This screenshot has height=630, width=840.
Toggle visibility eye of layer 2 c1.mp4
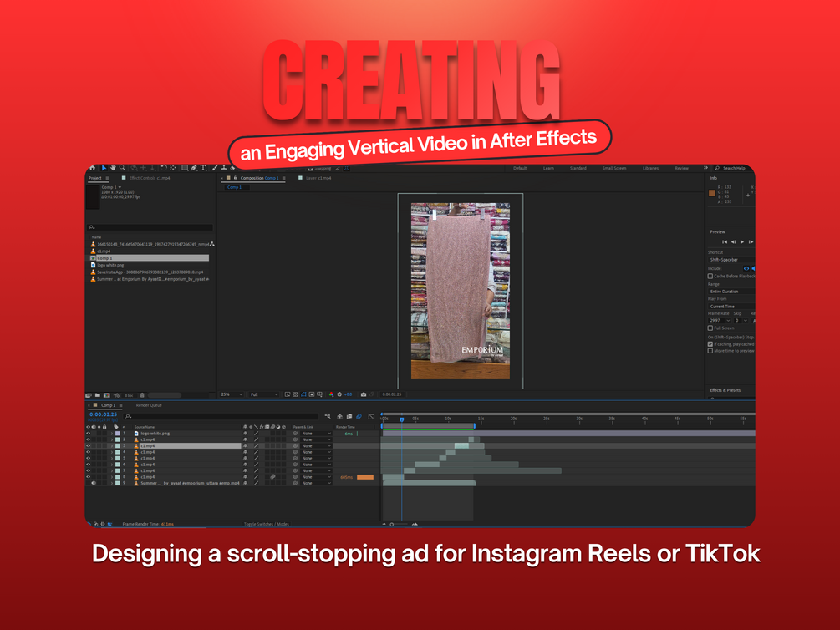tap(89, 439)
